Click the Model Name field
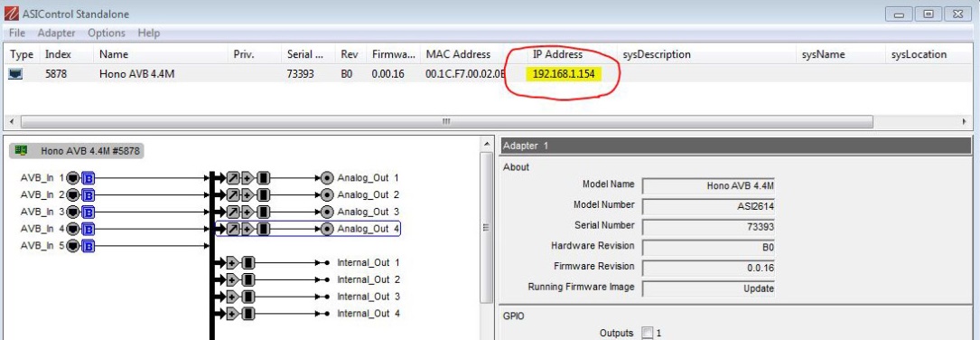 (x=709, y=185)
